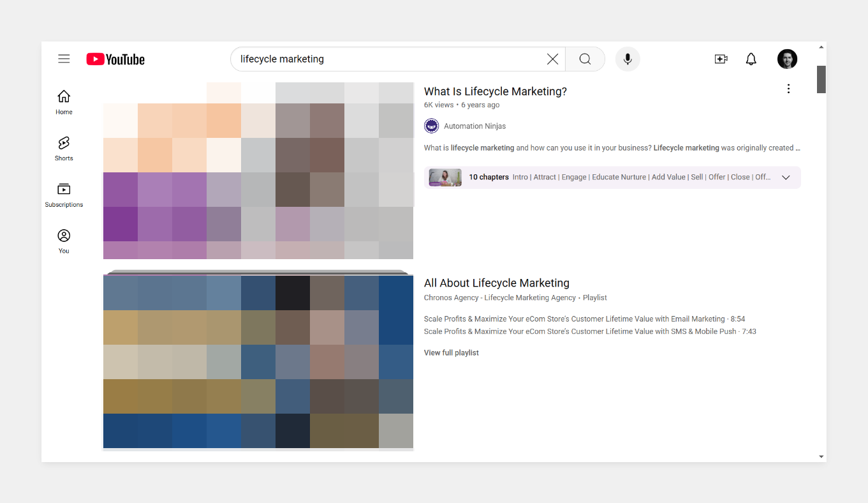Visit the Automation Ninjas channel name

tap(474, 126)
